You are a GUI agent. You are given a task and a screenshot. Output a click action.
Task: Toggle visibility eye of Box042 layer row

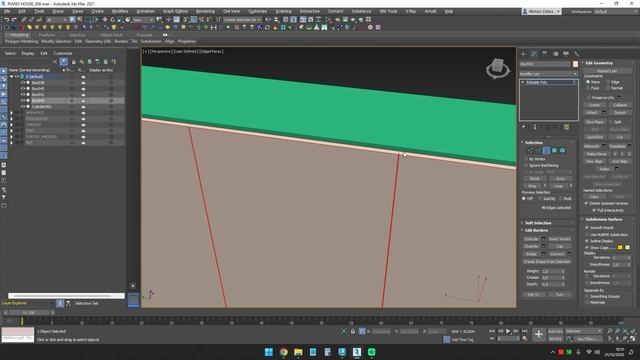pos(22,100)
